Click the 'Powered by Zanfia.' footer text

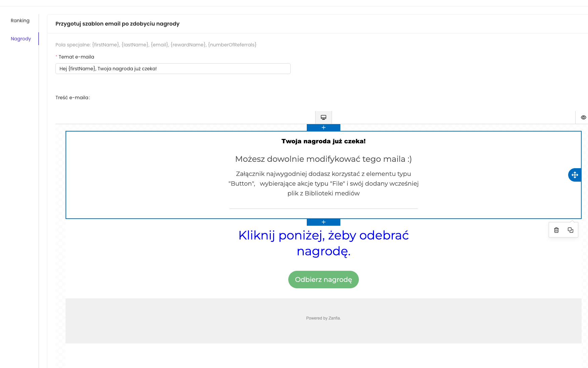pyautogui.click(x=323, y=318)
